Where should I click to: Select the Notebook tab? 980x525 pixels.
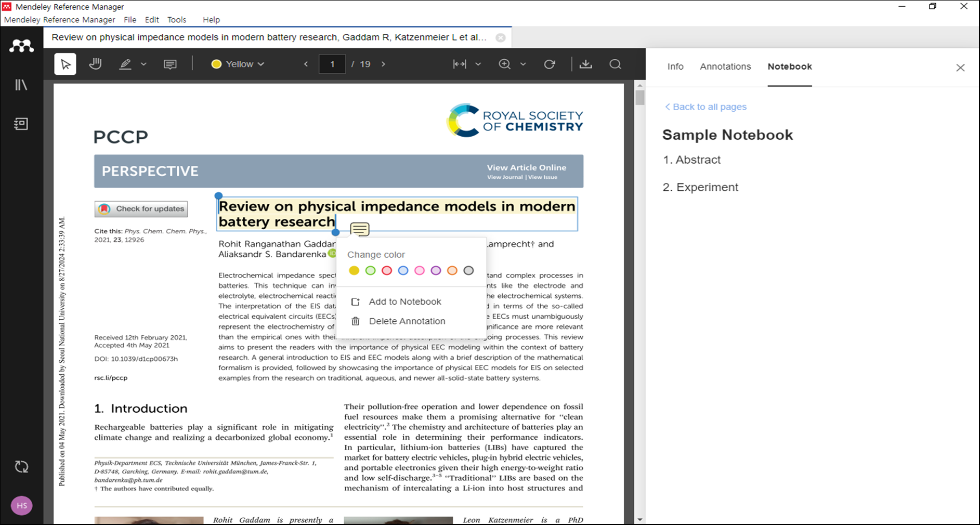[x=790, y=67]
